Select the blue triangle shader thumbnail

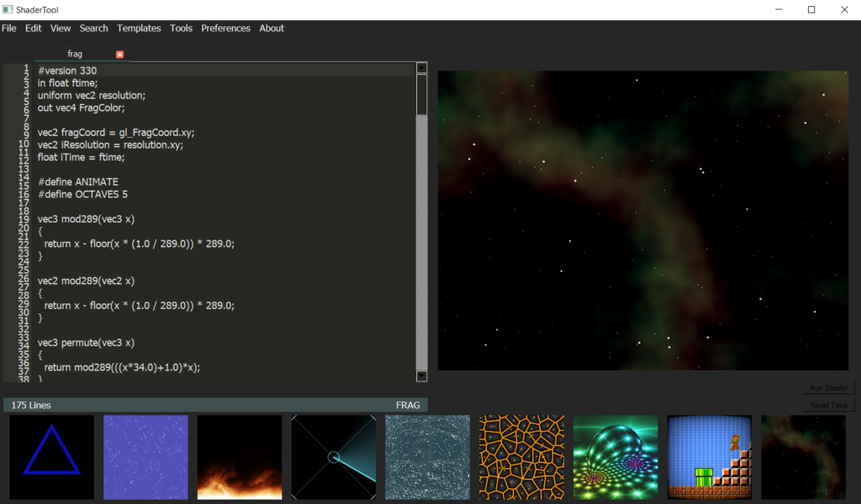click(51, 457)
